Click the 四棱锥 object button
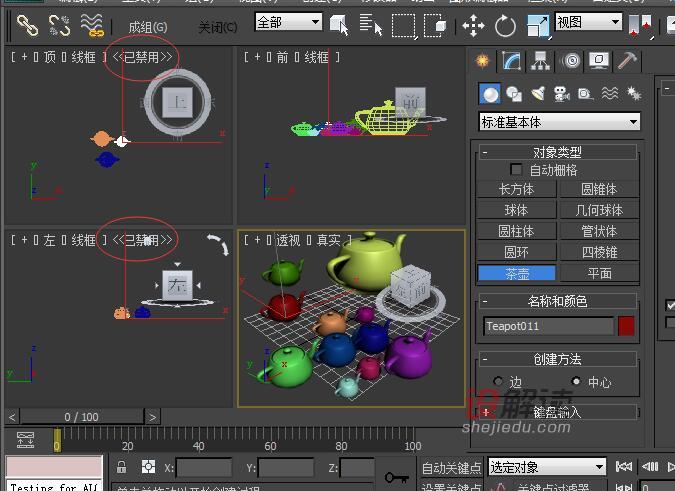675x491 pixels. [599, 252]
